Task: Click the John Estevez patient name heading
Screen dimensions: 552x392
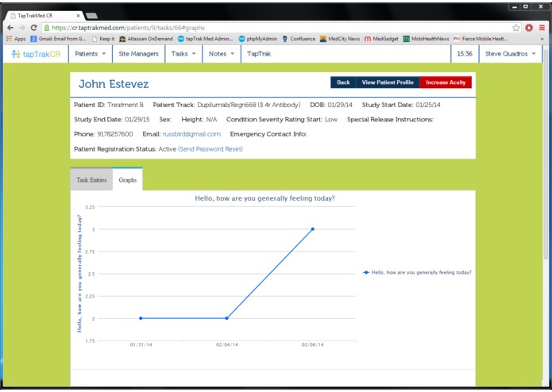Action: [x=114, y=84]
